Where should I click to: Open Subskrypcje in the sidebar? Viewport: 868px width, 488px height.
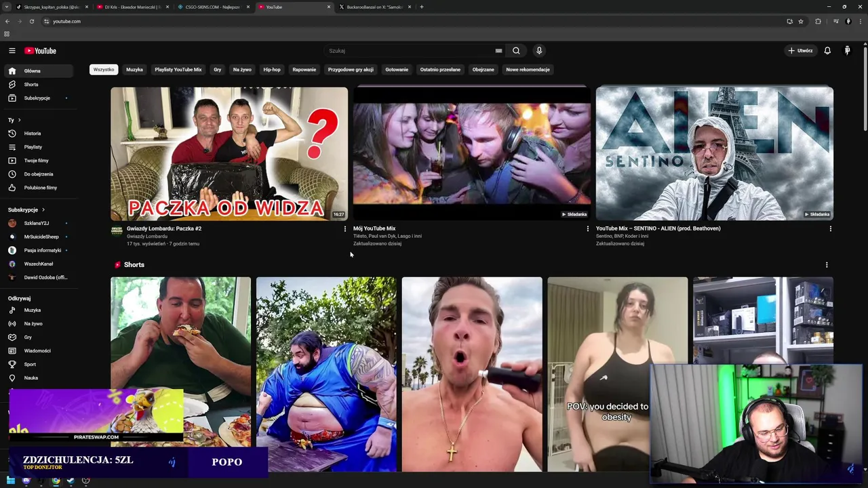(38, 98)
